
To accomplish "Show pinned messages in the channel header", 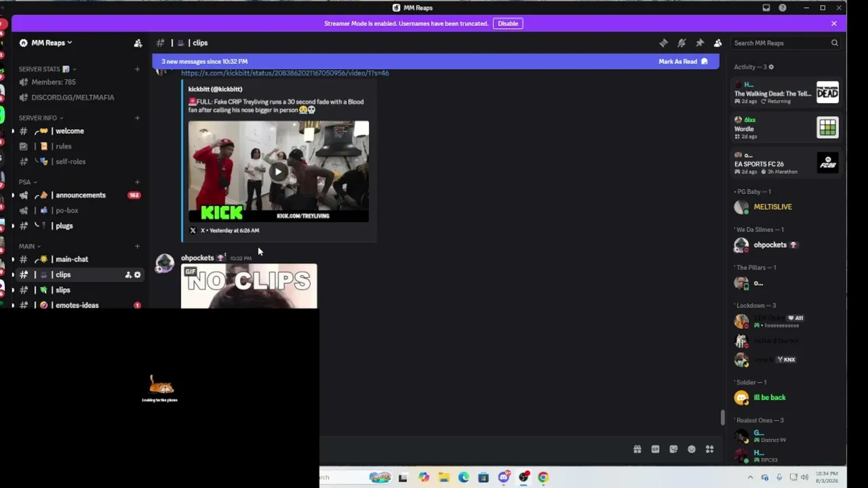I will click(x=700, y=43).
